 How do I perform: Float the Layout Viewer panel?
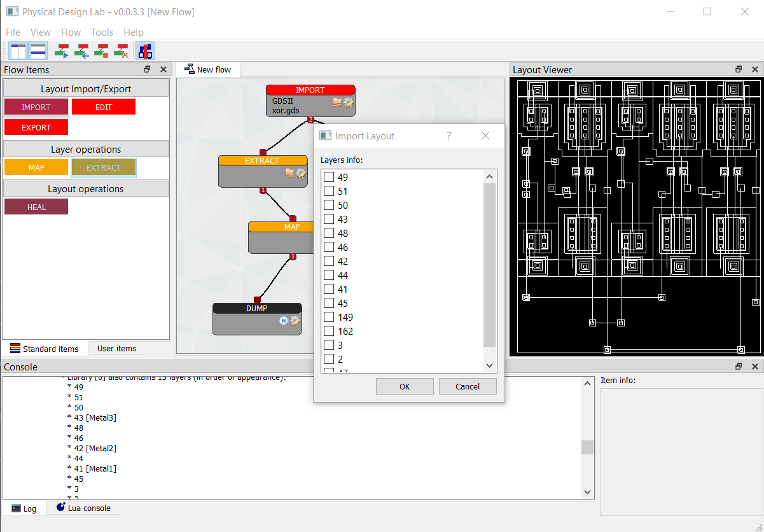tap(739, 69)
